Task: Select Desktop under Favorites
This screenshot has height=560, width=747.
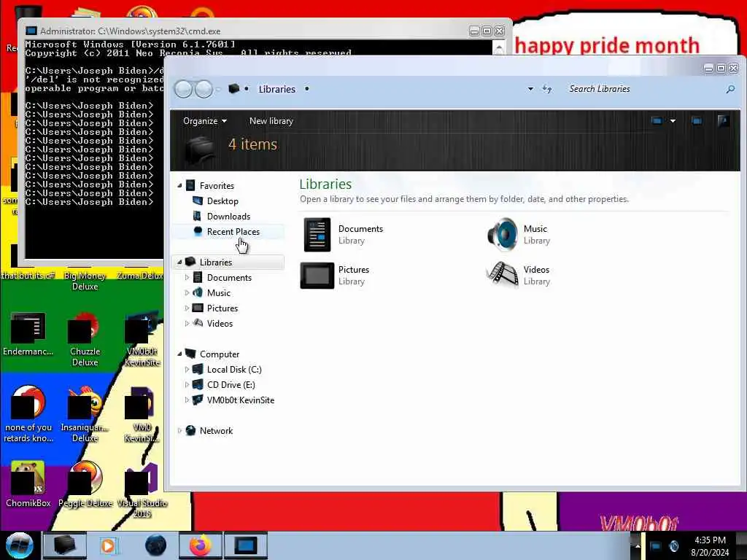Action: coord(222,201)
